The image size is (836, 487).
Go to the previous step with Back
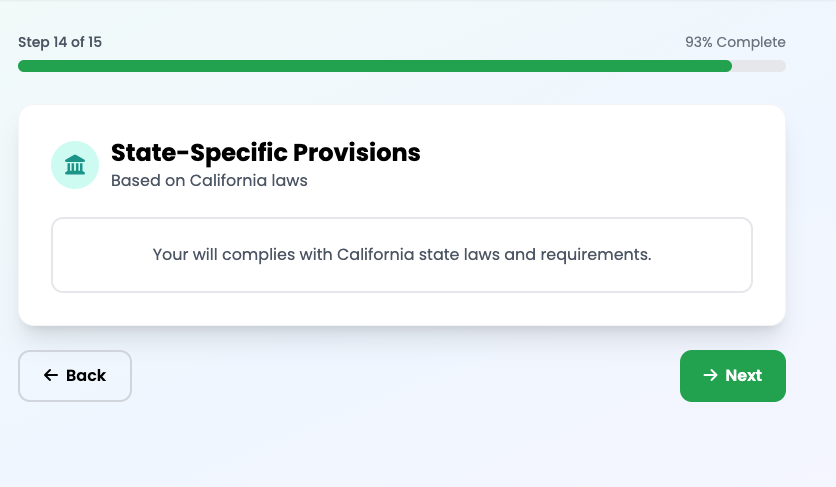coord(75,376)
